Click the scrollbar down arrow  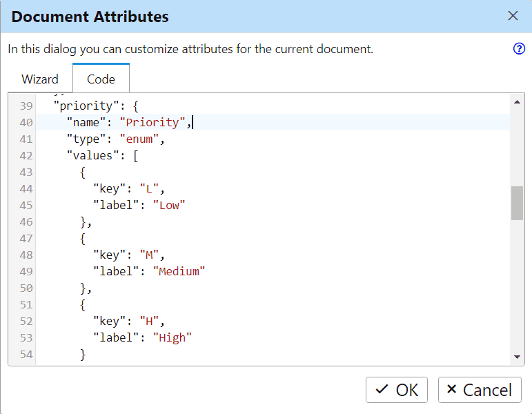518,357
